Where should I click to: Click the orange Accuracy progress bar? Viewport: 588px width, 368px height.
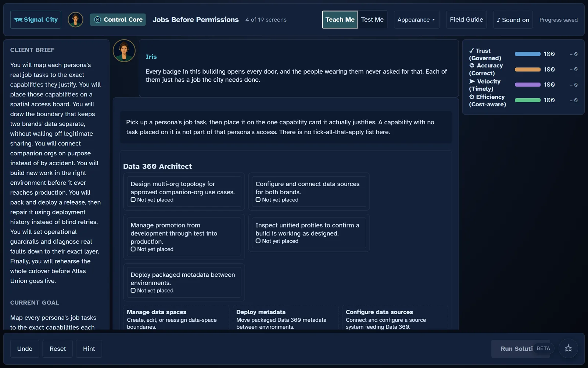click(527, 70)
